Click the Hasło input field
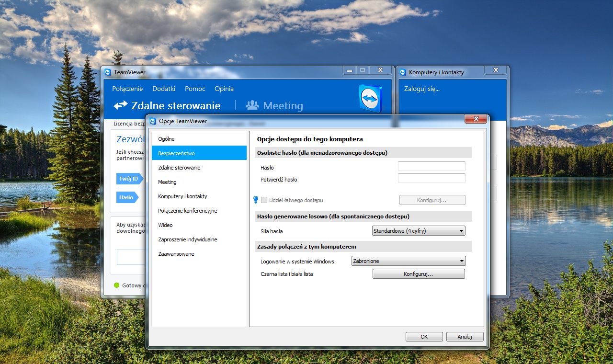 (431, 166)
